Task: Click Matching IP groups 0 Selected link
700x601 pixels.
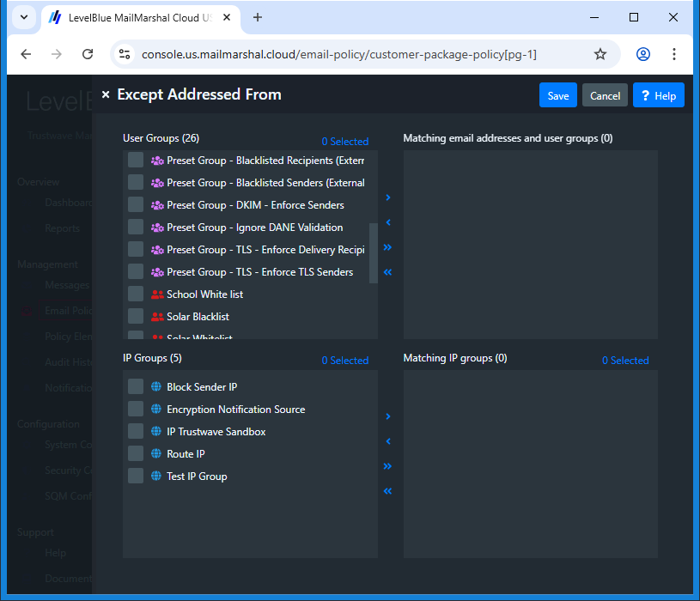Action: [x=625, y=361]
